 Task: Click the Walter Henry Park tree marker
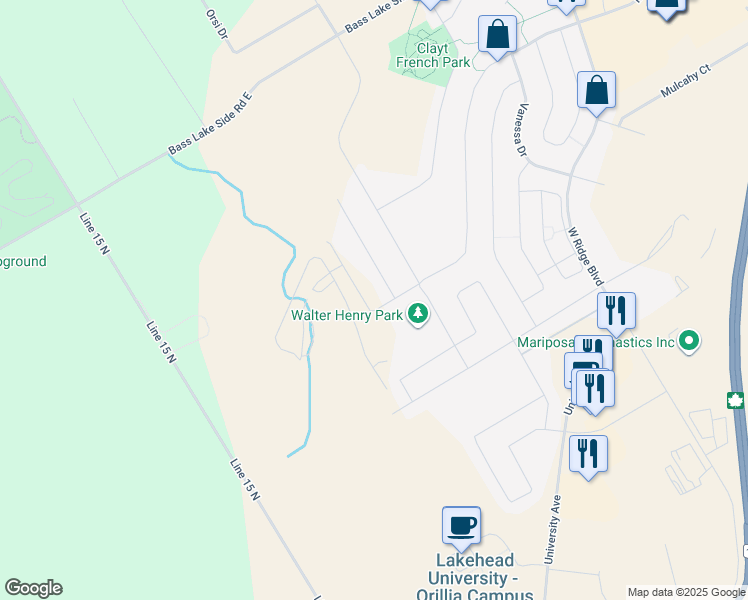coord(418,314)
